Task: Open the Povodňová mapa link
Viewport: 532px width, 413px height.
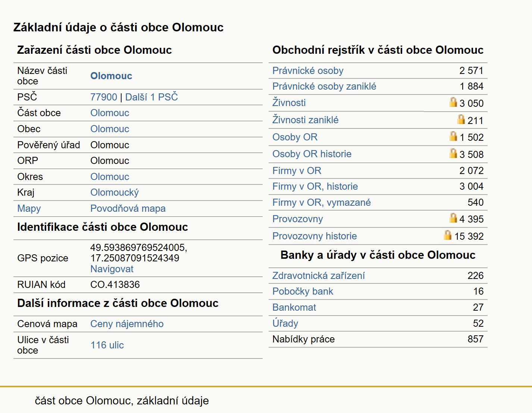Action: [128, 208]
